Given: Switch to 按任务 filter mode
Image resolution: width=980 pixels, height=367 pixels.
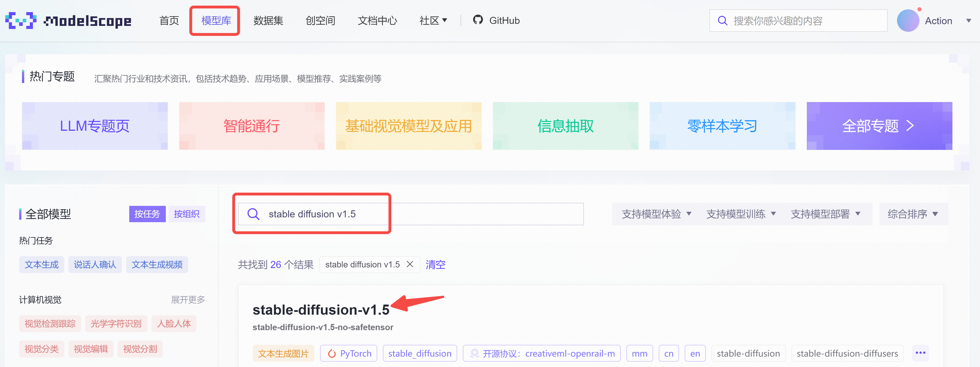Looking at the screenshot, I should pos(147,214).
